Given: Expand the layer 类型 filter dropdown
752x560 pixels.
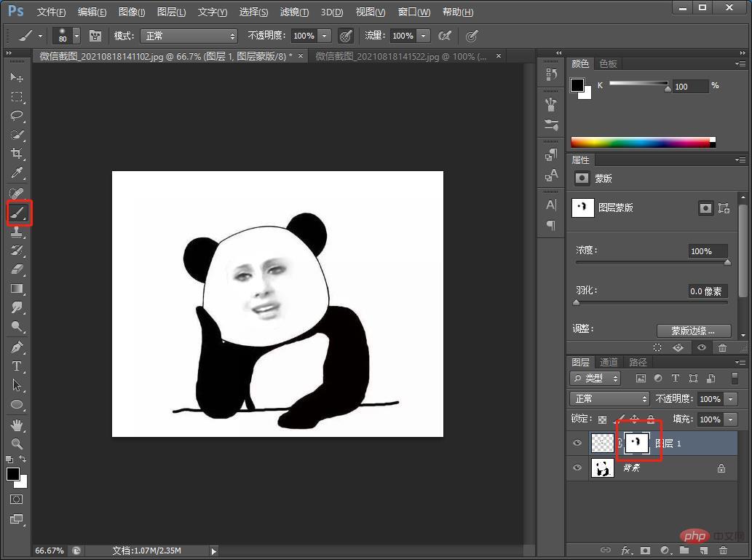Looking at the screenshot, I should coord(595,378).
